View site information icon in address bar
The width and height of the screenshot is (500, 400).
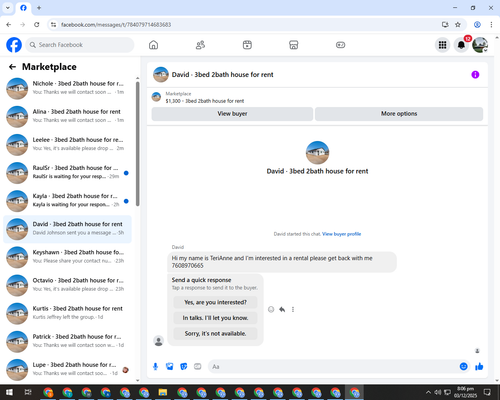(x=53, y=25)
